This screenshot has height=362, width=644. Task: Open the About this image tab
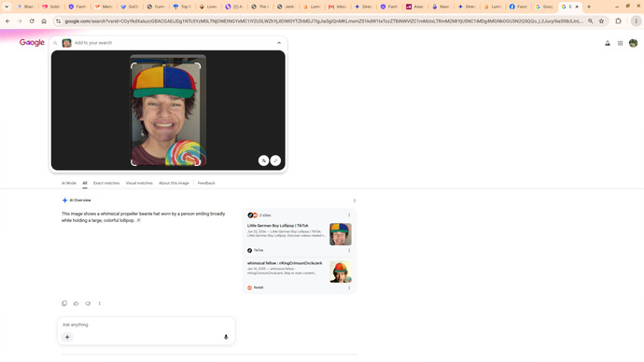(175, 183)
